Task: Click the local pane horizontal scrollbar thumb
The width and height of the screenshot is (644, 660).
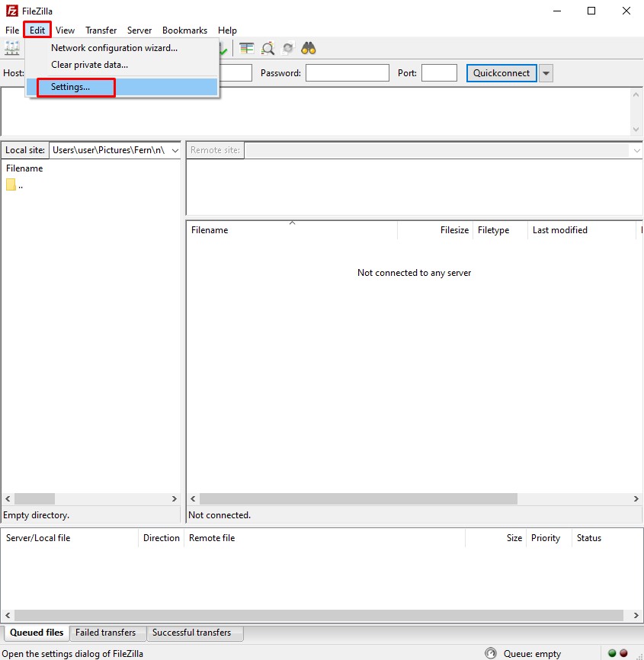Action: click(35, 498)
